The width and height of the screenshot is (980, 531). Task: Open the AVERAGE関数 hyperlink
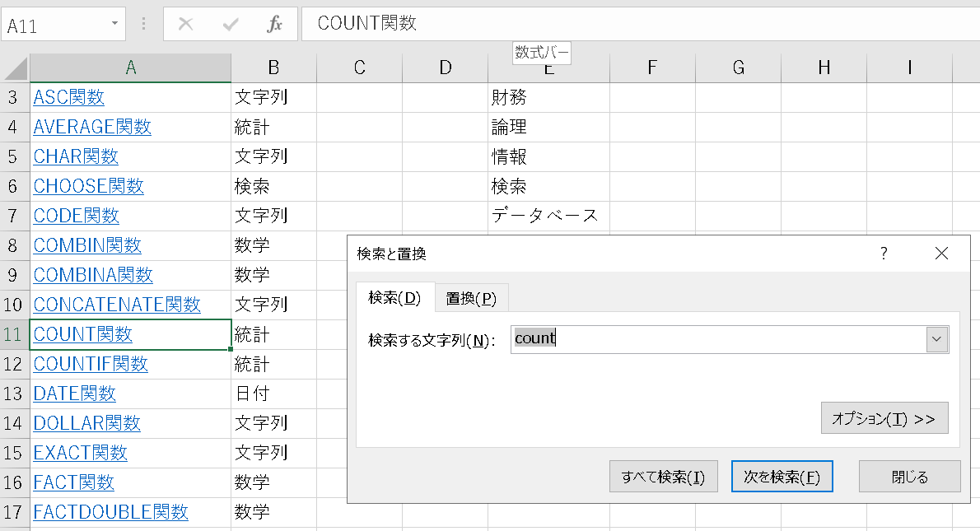[92, 128]
